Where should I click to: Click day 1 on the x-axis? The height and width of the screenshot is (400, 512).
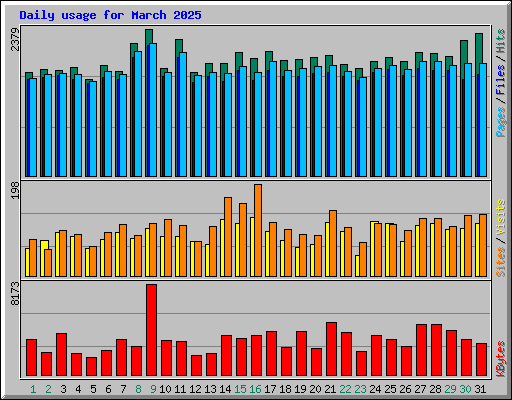pyautogui.click(x=33, y=389)
